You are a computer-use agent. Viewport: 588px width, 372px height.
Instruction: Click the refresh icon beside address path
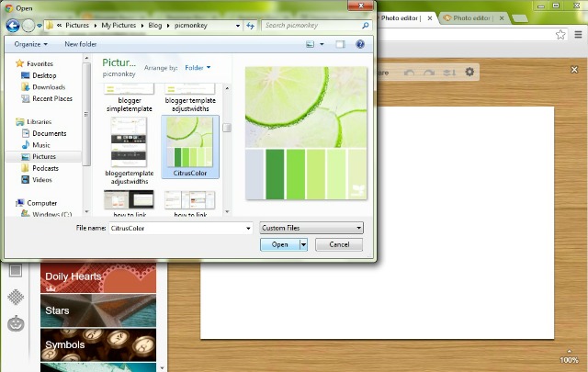pos(250,26)
